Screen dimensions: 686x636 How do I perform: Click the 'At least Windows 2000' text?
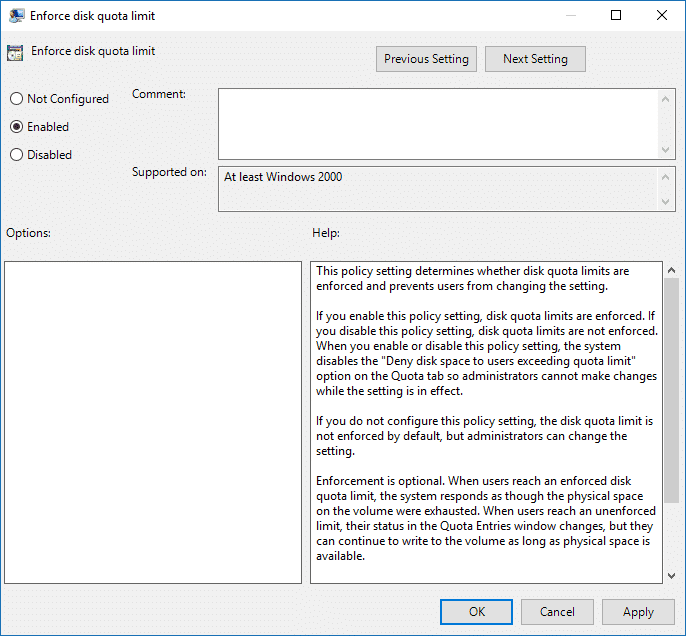point(283,177)
